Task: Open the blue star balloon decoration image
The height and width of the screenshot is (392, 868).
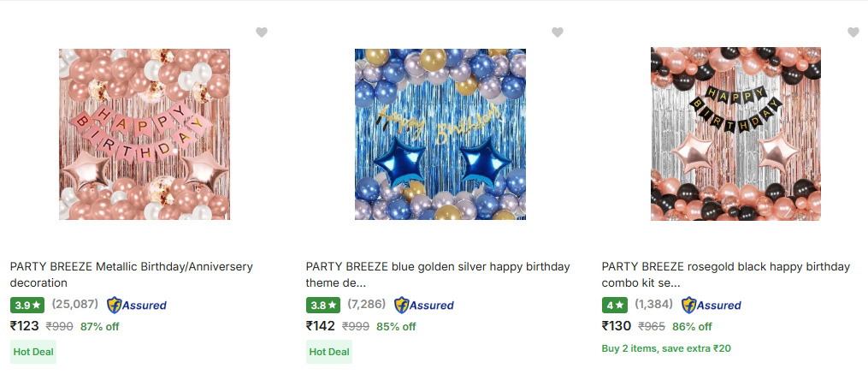Action: (440, 134)
